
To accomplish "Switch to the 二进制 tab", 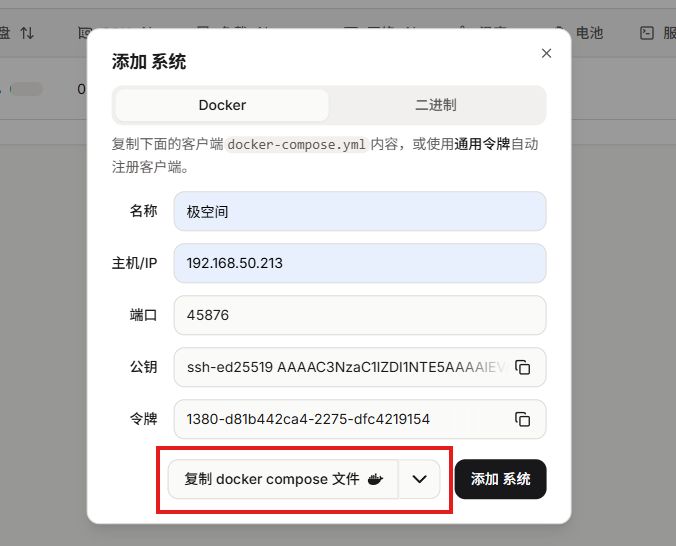I will [436, 105].
